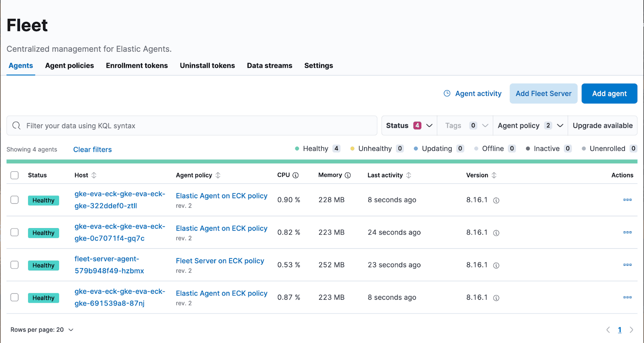The width and height of the screenshot is (644, 343).
Task: Check the box for gke-691539a8-87nj agent
Action: [x=14, y=297]
